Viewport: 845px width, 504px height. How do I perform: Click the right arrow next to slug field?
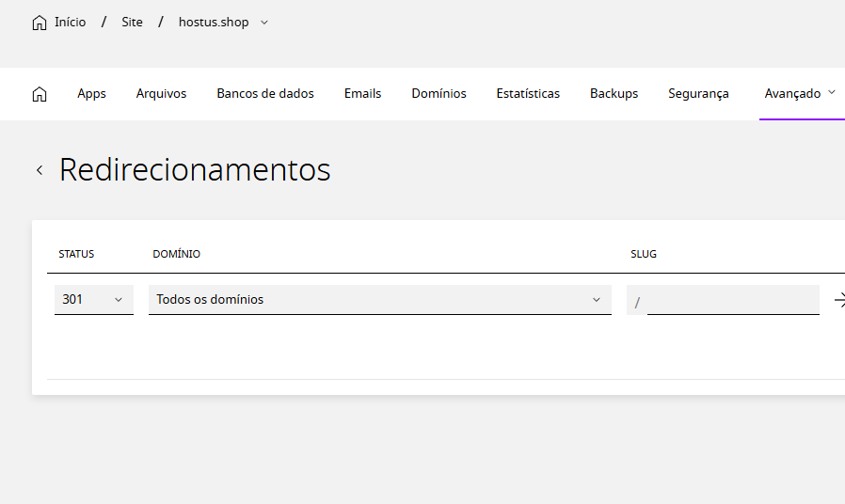(839, 300)
